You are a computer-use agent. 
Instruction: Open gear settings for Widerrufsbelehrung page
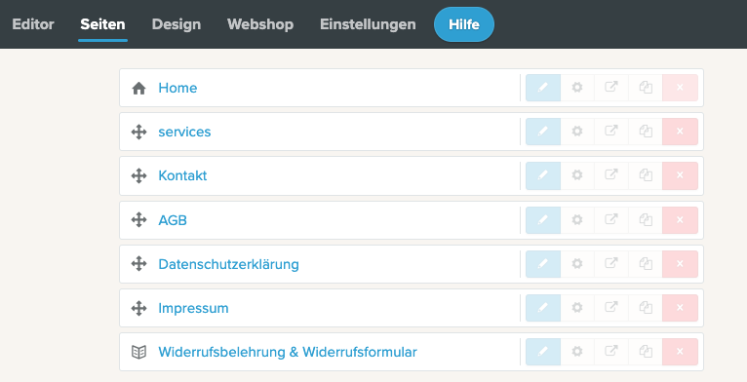(577, 352)
